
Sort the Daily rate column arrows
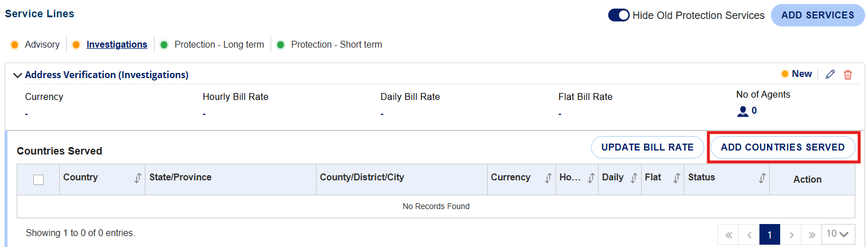(x=634, y=178)
